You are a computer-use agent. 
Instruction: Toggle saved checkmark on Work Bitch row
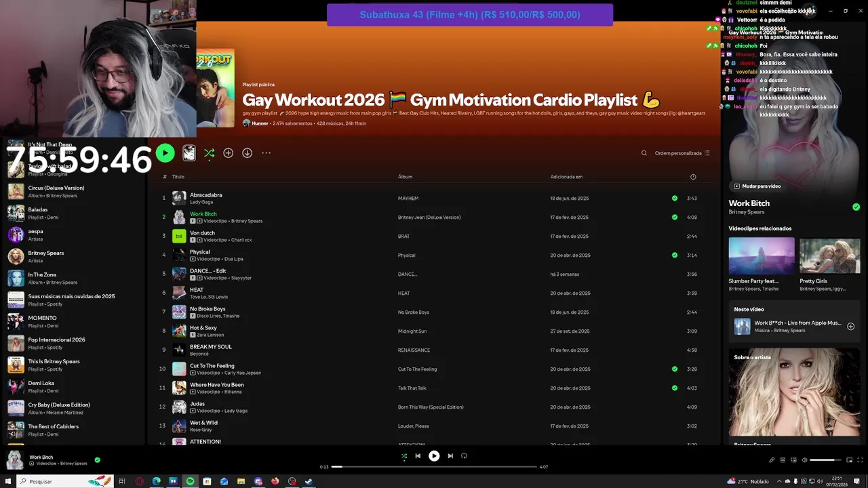[675, 218]
